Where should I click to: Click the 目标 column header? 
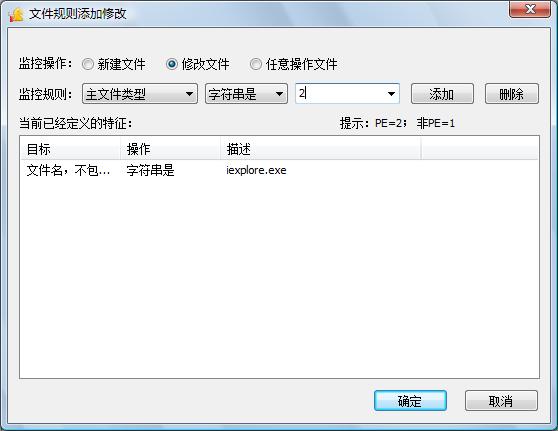[70, 149]
